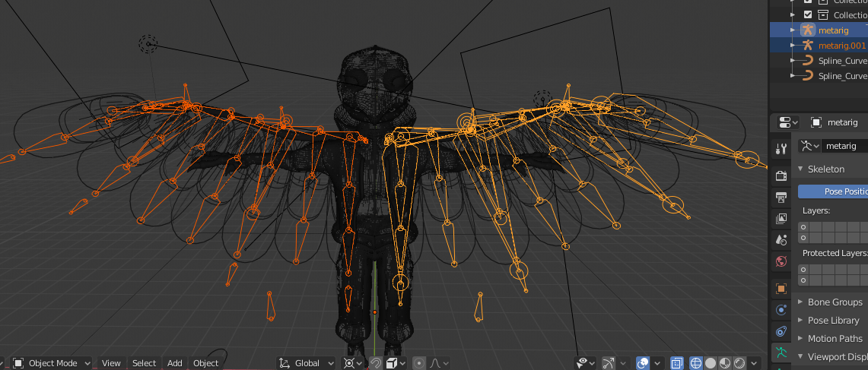Screen dimensions: 868x370
Task: Open the shading options dropdown arrow
Action: (x=754, y=363)
